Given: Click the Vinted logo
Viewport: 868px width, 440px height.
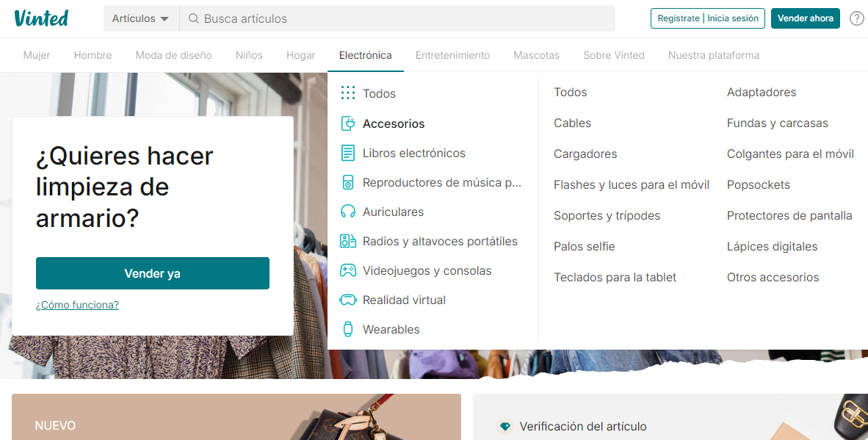Looking at the screenshot, I should (42, 18).
